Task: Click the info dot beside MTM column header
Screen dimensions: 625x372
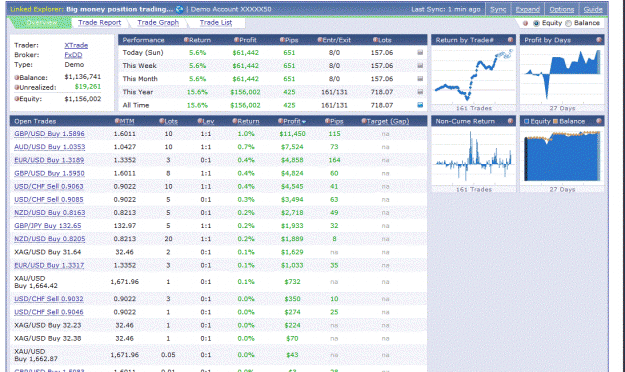Action: coord(117,121)
